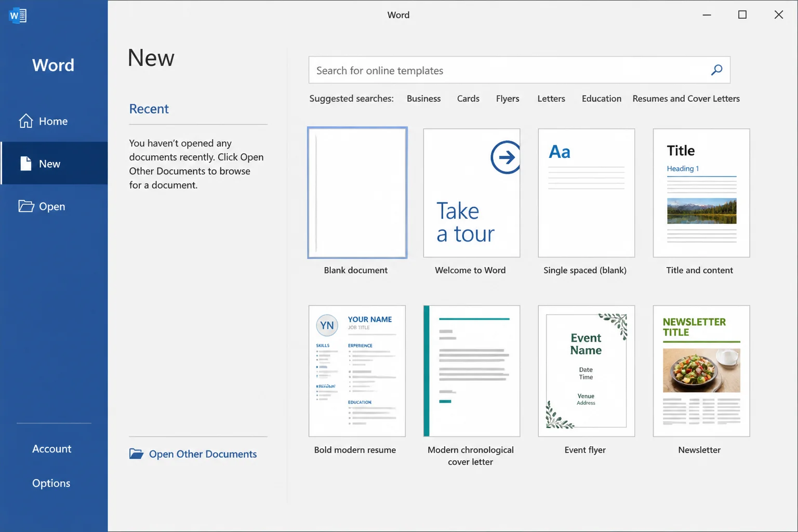Open Modern chronological cover letter template
The image size is (798, 532).
click(x=472, y=371)
